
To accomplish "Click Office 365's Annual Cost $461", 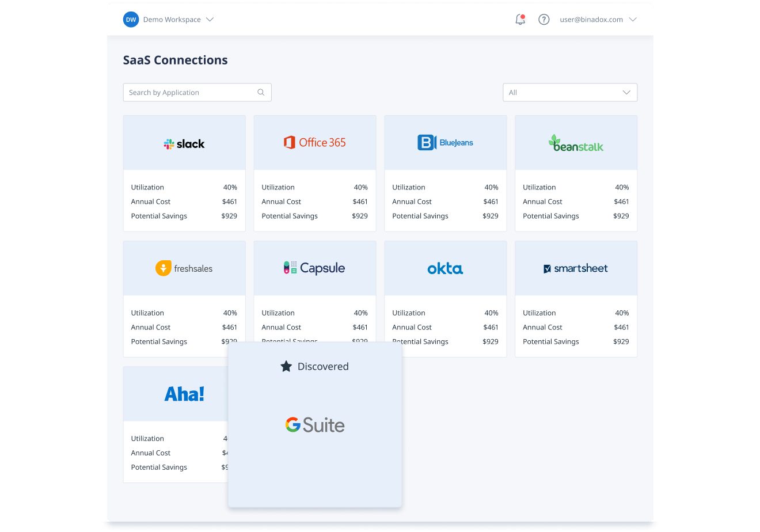I will (360, 202).
